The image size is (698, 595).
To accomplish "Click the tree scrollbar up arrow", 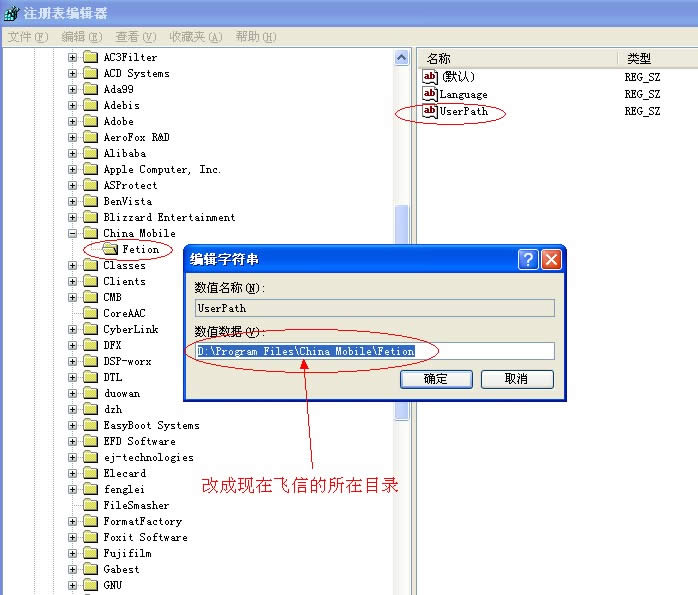I will point(402,58).
